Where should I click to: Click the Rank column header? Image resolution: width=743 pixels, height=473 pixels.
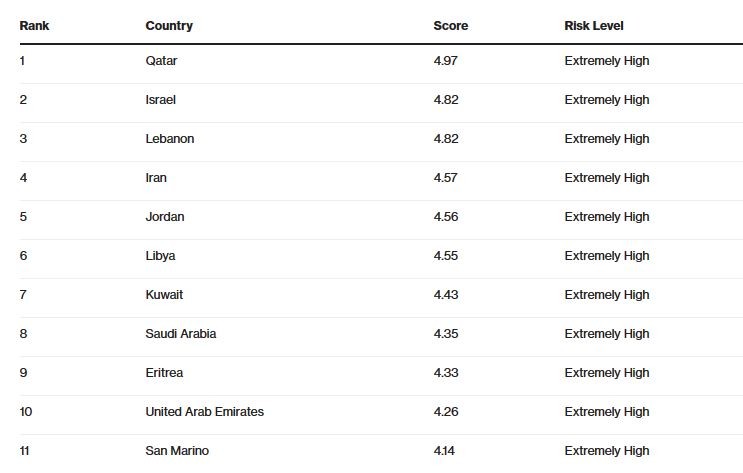click(x=34, y=25)
